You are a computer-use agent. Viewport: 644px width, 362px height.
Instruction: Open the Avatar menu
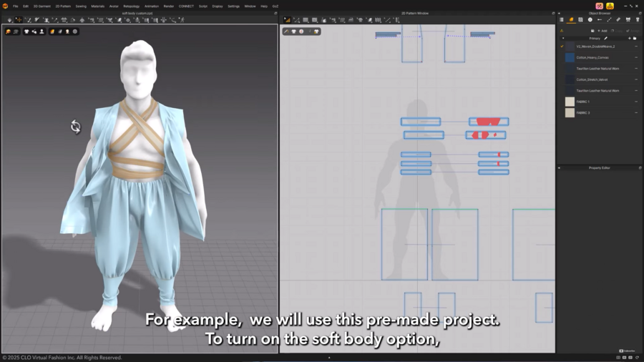point(114,6)
